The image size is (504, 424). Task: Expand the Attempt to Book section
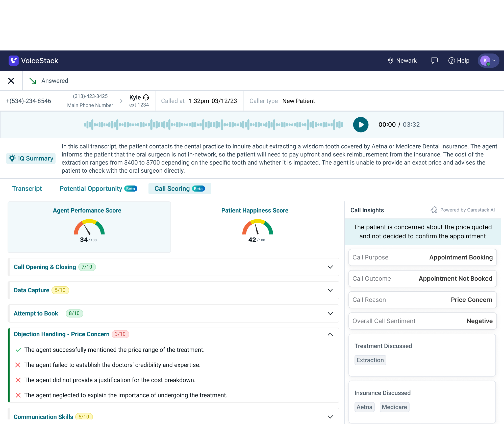click(330, 313)
